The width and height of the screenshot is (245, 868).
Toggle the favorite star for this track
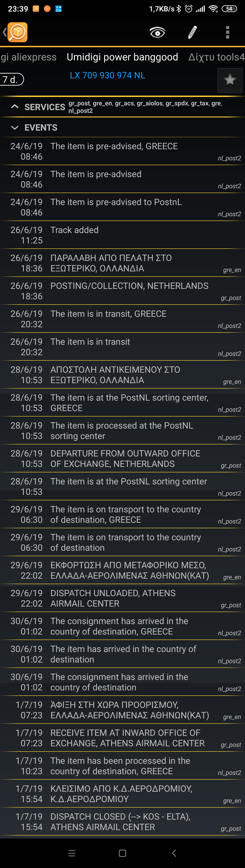point(230,80)
